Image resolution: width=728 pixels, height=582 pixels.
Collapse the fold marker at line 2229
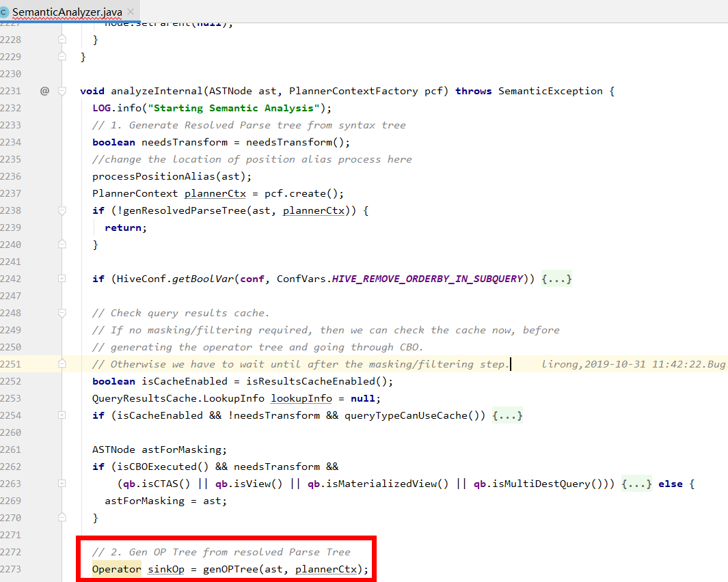coord(62,57)
